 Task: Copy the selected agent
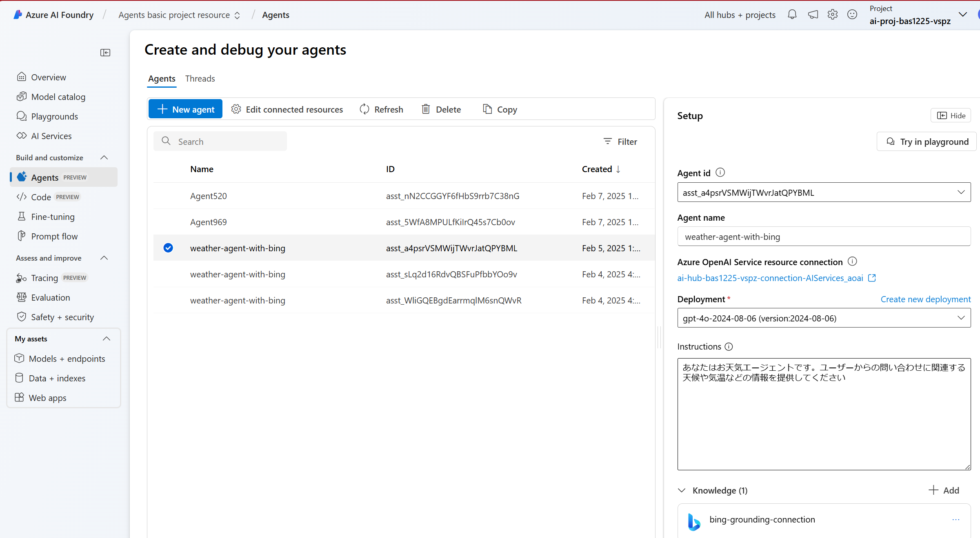coord(500,109)
